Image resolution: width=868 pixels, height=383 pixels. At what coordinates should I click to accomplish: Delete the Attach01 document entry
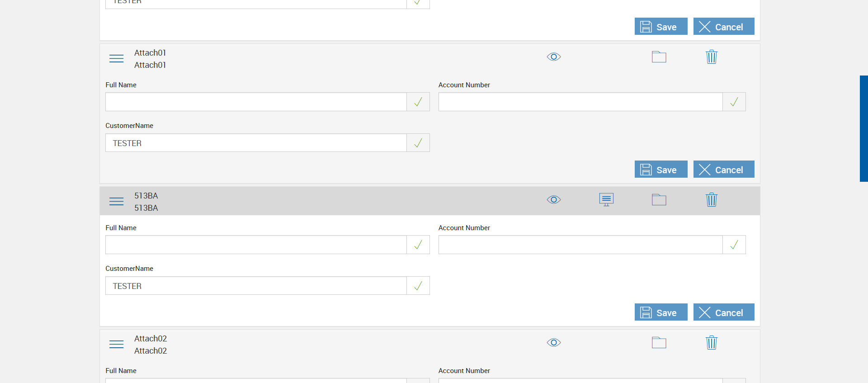pyautogui.click(x=711, y=57)
